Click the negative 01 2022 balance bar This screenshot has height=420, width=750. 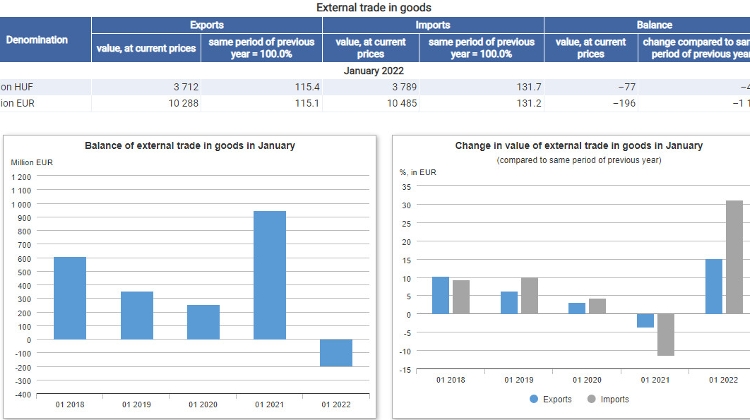(336, 352)
